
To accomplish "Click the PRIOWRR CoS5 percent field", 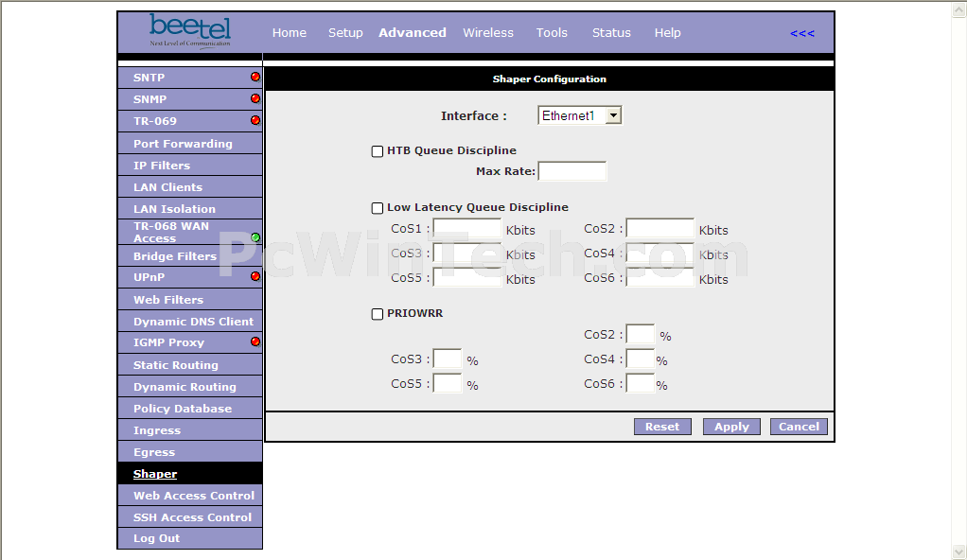I will (448, 384).
